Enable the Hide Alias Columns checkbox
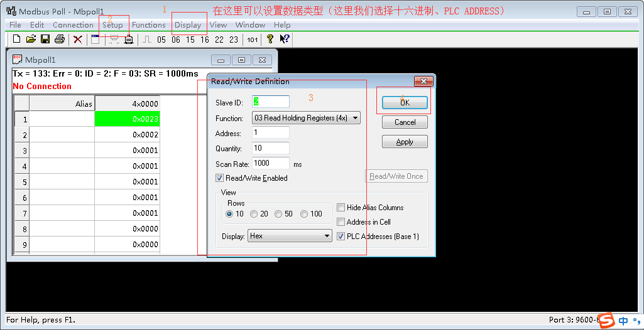The width and height of the screenshot is (644, 330). tap(341, 208)
